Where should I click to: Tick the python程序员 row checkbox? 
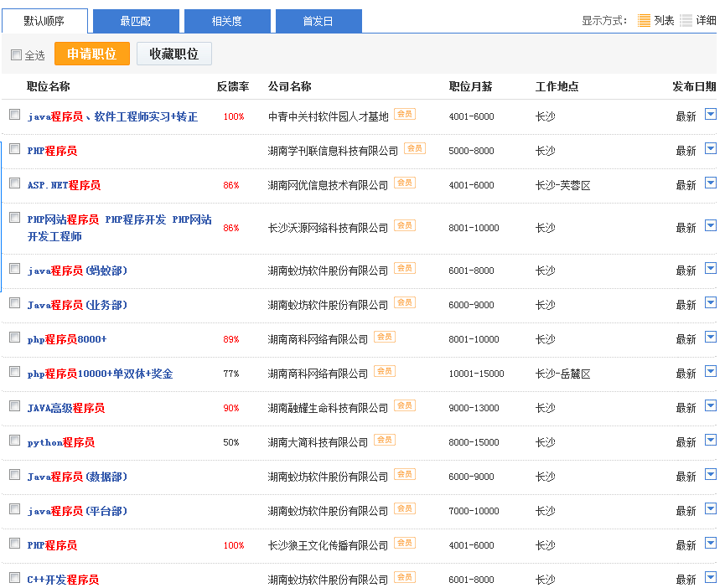point(15,441)
